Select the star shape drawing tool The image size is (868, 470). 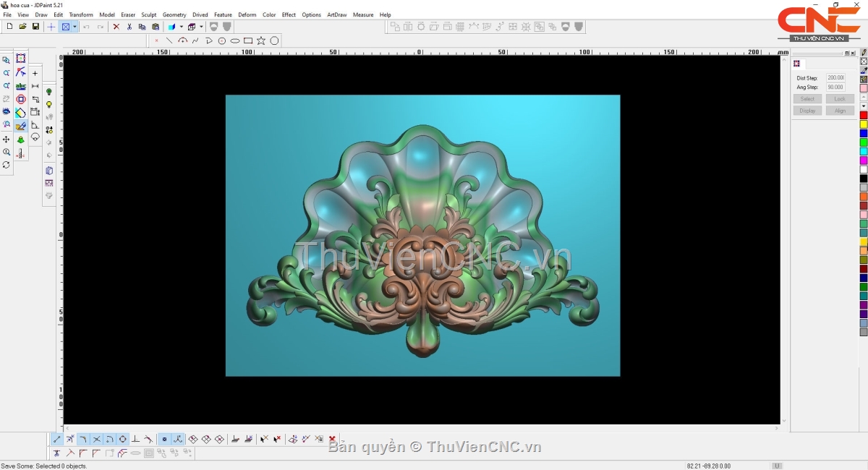[261, 40]
